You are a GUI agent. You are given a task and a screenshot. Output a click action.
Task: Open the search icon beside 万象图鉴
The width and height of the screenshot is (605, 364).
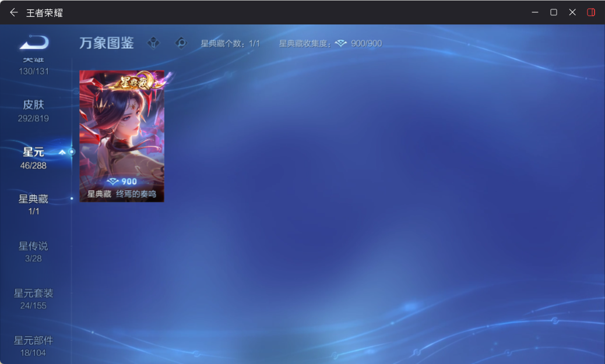181,43
